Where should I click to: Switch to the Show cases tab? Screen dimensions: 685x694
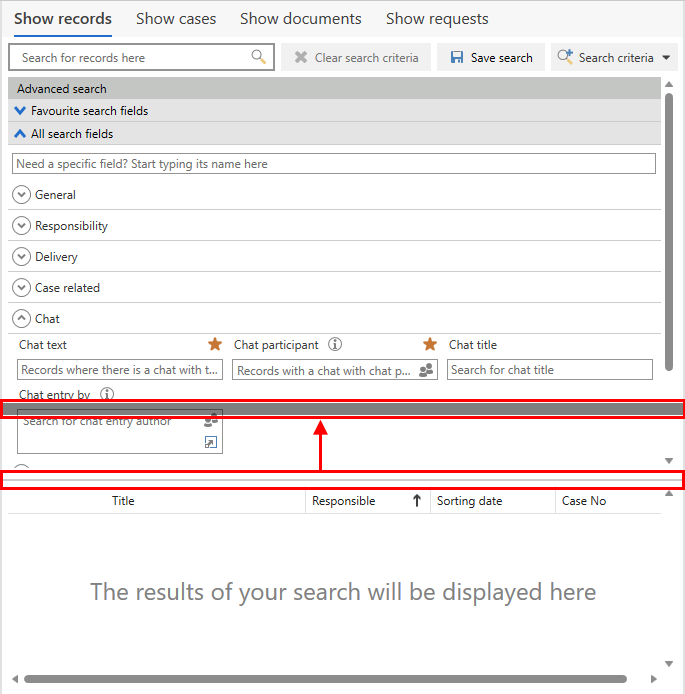point(175,19)
